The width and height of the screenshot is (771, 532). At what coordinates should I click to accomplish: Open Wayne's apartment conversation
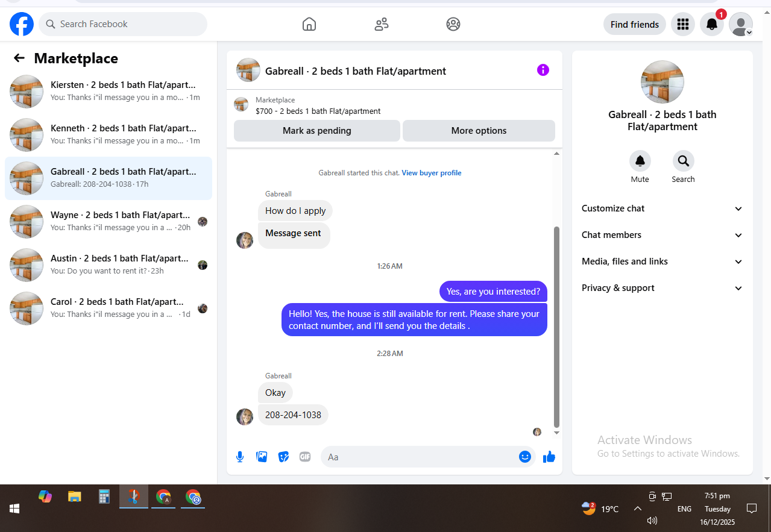109,222
